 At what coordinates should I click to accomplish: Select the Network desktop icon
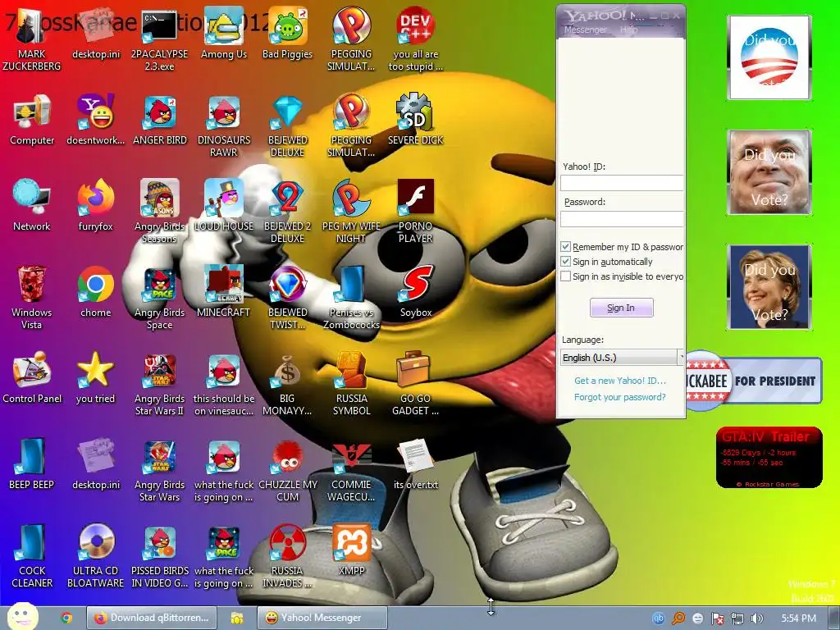[32, 206]
